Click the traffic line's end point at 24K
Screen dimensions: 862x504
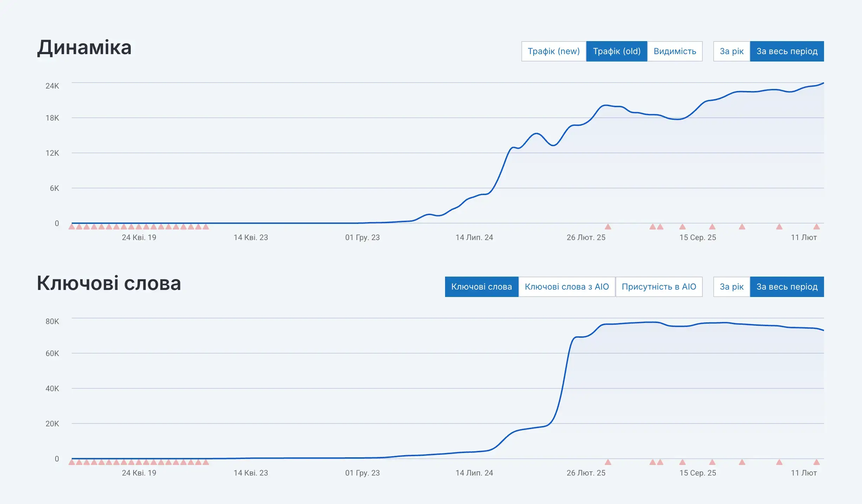[823, 83]
